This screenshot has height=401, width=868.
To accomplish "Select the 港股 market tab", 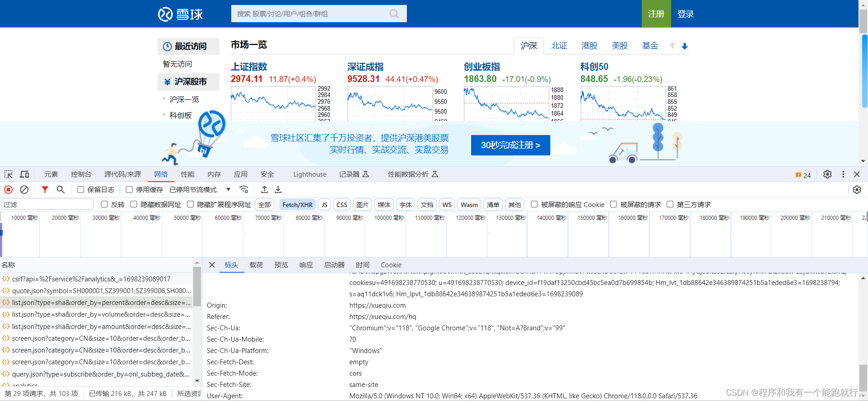I will (589, 46).
